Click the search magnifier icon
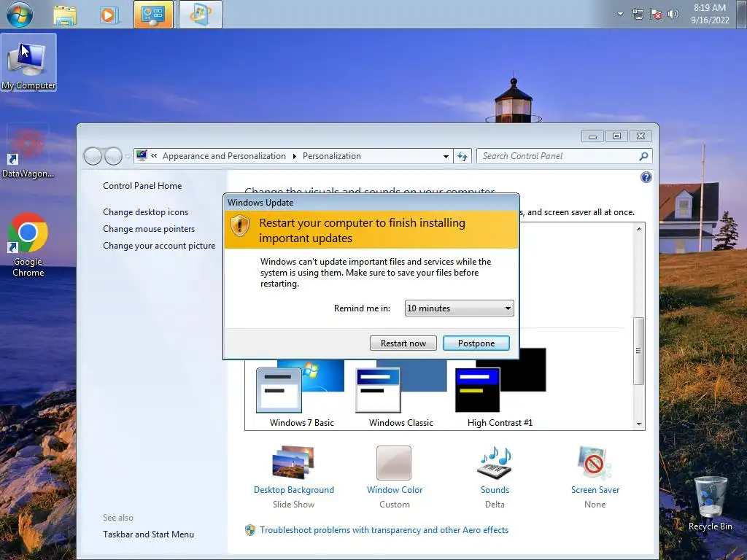Image resolution: width=747 pixels, height=560 pixels. click(643, 156)
